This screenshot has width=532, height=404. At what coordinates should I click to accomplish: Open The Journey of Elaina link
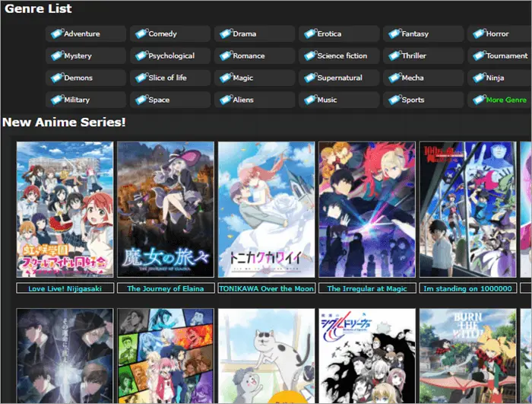click(x=166, y=288)
